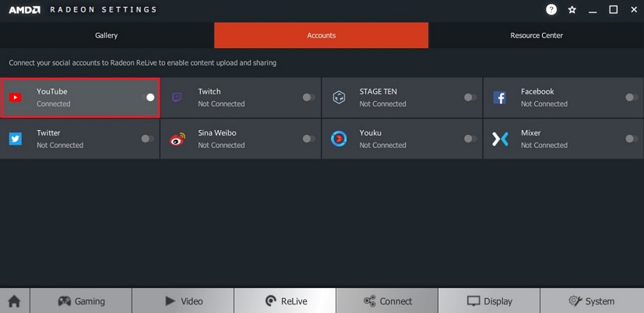The width and height of the screenshot is (644, 313).
Task: Switch on the Facebook account toggle
Action: 632,97
